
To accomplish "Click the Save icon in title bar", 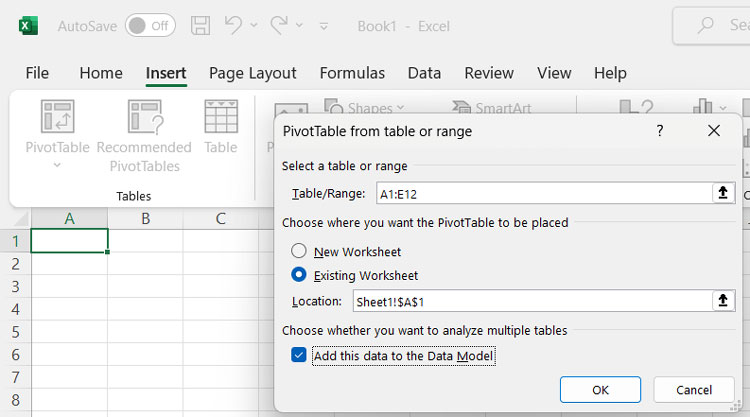I will click(200, 26).
